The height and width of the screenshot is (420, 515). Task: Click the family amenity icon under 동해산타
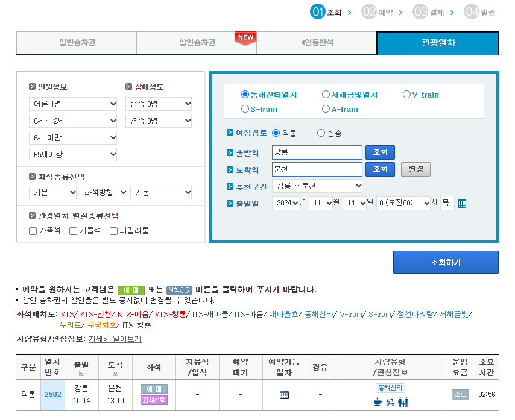(403, 401)
